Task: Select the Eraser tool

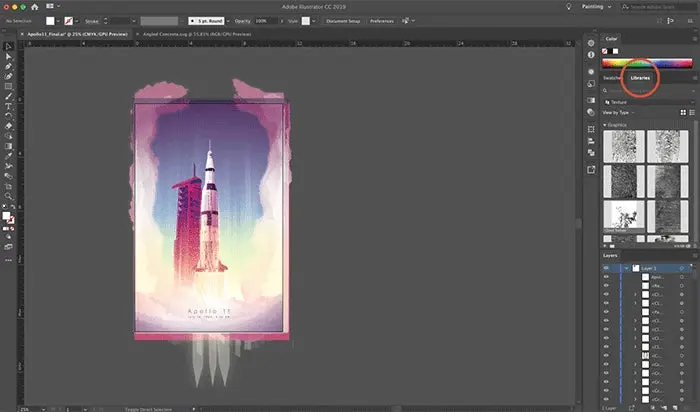Action: 8,126
